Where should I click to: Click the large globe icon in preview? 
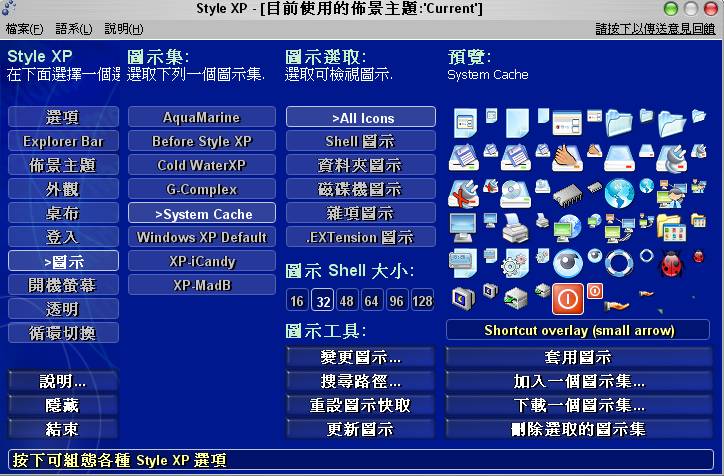(619, 193)
